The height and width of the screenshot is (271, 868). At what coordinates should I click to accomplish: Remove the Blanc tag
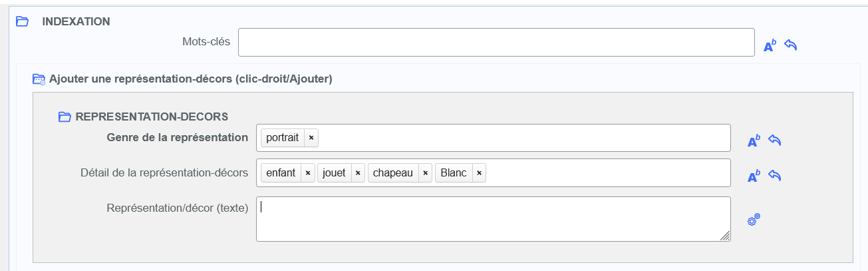[479, 173]
